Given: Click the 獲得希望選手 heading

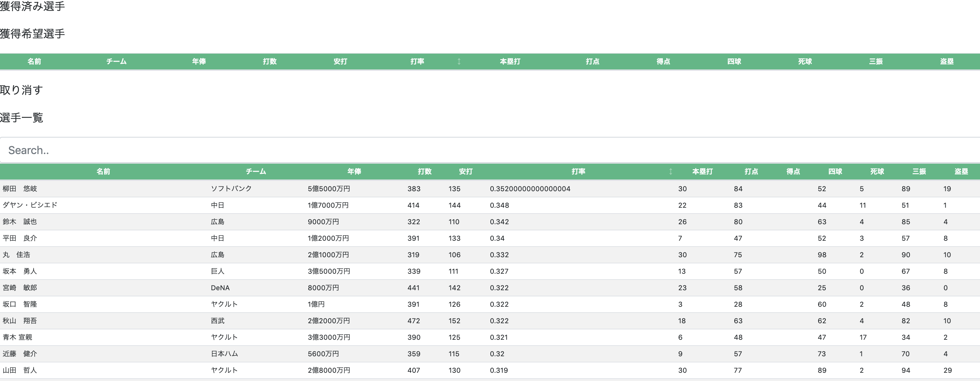Looking at the screenshot, I should [x=32, y=34].
